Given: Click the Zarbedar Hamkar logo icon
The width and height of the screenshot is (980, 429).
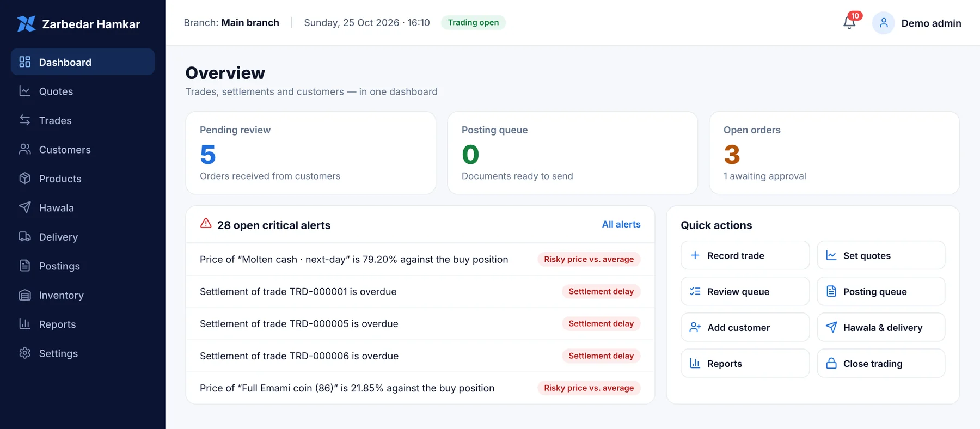Looking at the screenshot, I should 26,24.
